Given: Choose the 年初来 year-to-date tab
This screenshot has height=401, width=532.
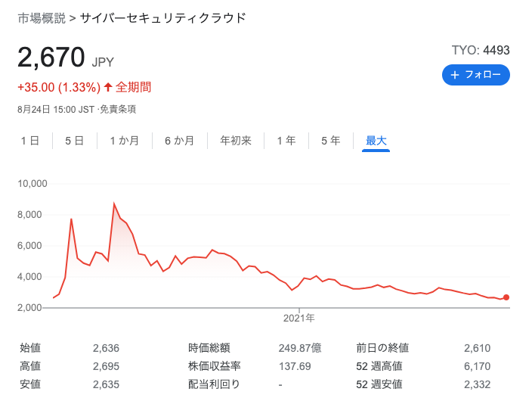Looking at the screenshot, I should point(236,141).
